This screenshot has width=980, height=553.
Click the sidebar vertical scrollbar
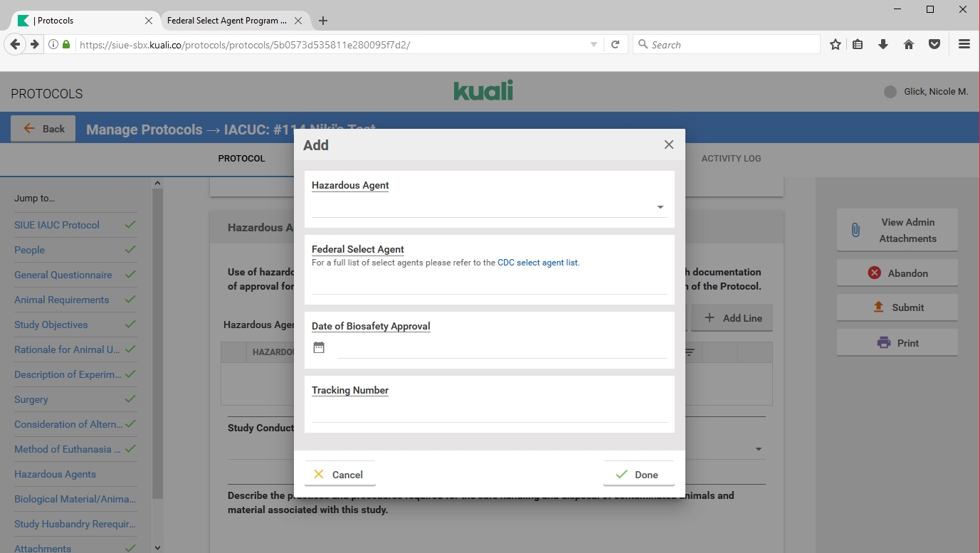pyautogui.click(x=158, y=342)
